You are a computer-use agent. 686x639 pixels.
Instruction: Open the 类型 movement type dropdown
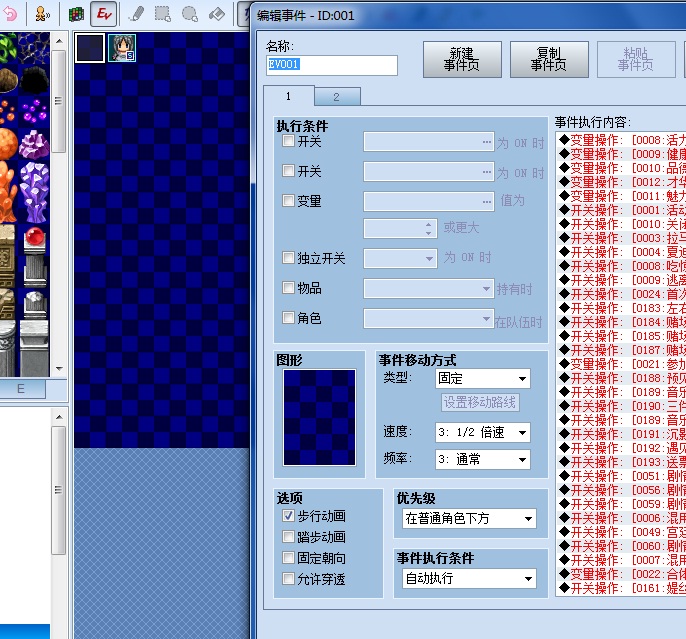[x=483, y=378]
